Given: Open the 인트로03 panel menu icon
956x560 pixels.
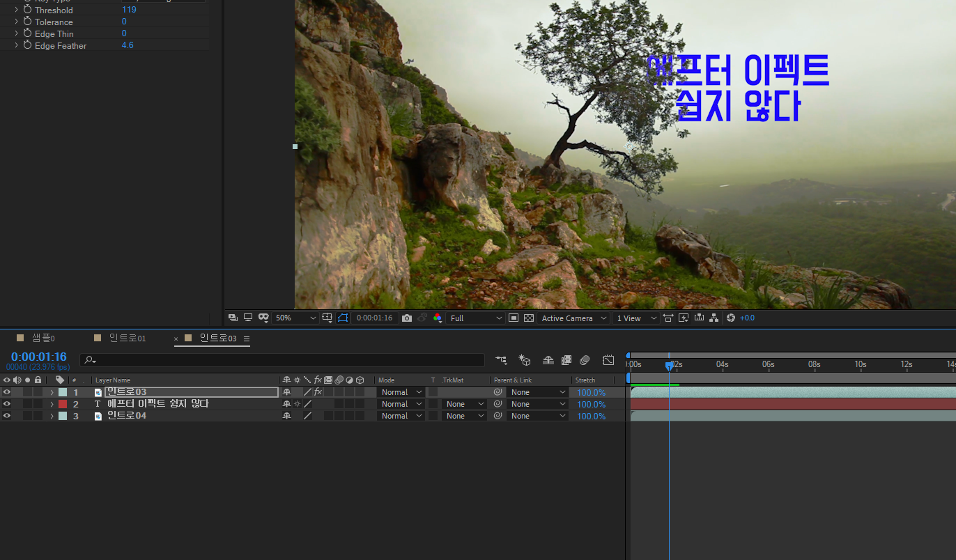Looking at the screenshot, I should point(247,339).
